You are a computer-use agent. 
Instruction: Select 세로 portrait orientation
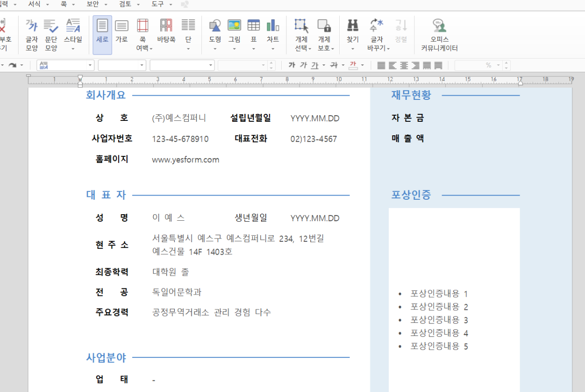click(102, 35)
